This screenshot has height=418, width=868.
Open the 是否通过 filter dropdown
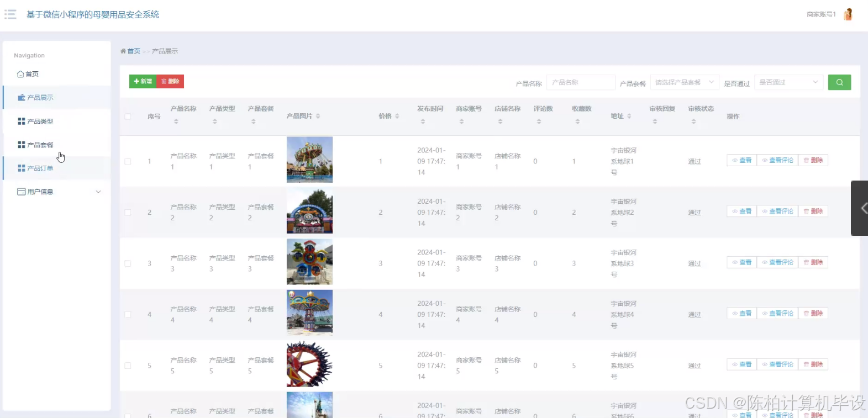pos(788,82)
